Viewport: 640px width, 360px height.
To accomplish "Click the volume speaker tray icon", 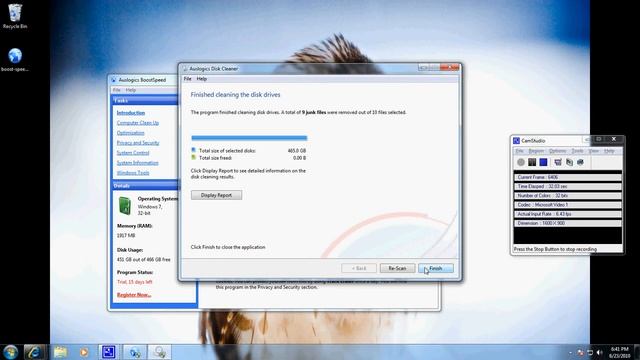I will click(x=599, y=352).
